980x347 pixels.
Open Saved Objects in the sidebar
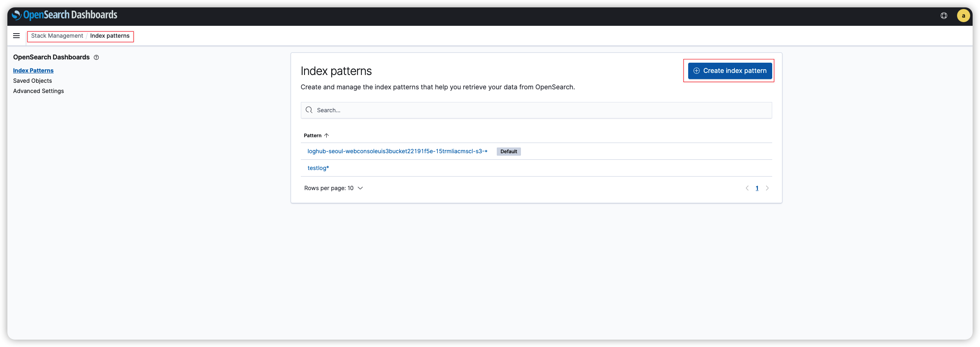click(x=32, y=81)
